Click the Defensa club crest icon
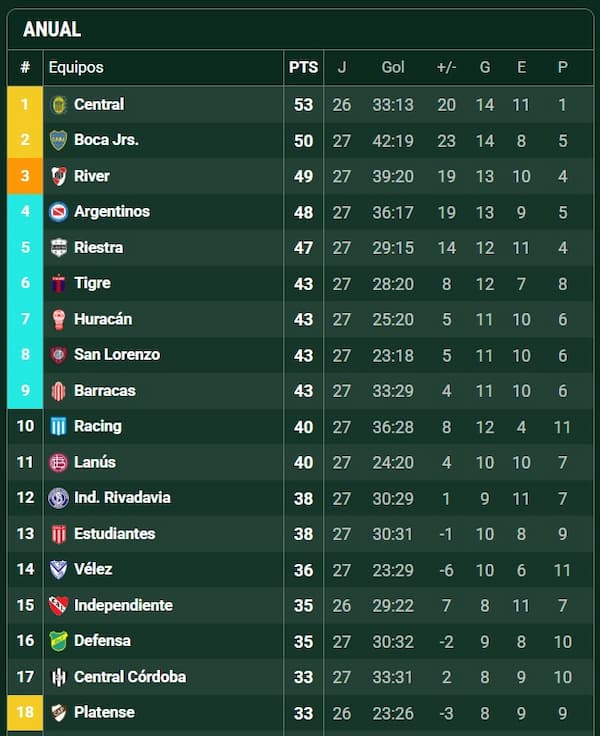600x736 pixels. tap(59, 641)
